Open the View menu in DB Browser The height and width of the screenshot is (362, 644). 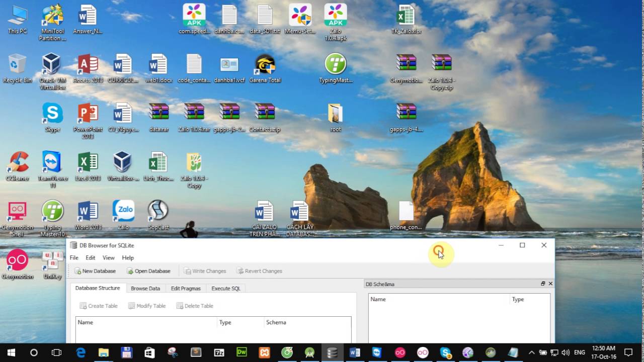tap(109, 257)
